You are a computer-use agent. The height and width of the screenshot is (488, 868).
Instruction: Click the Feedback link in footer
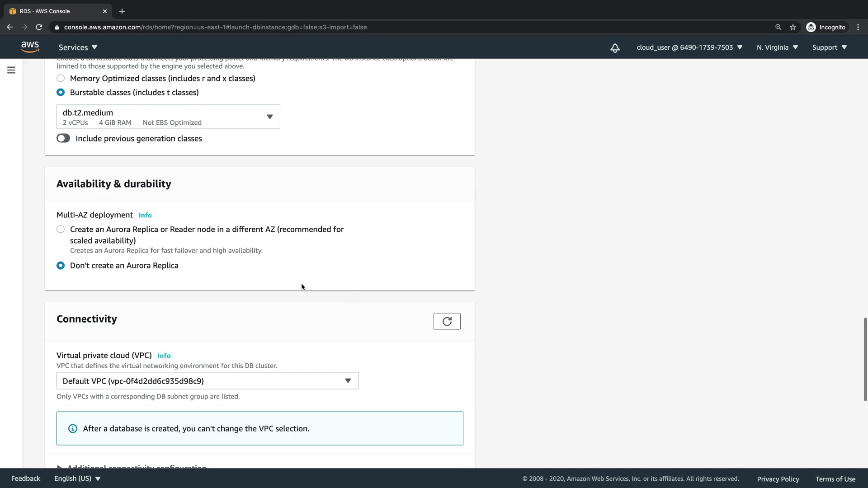click(25, 479)
